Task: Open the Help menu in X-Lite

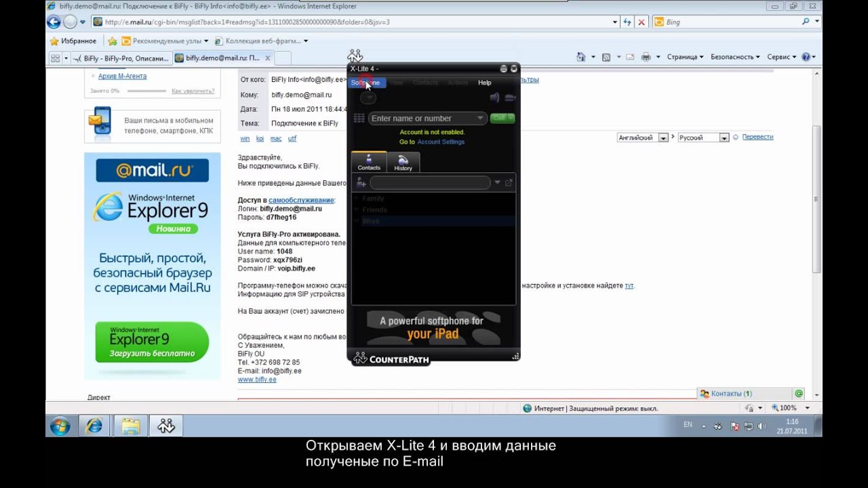Action: pos(484,83)
